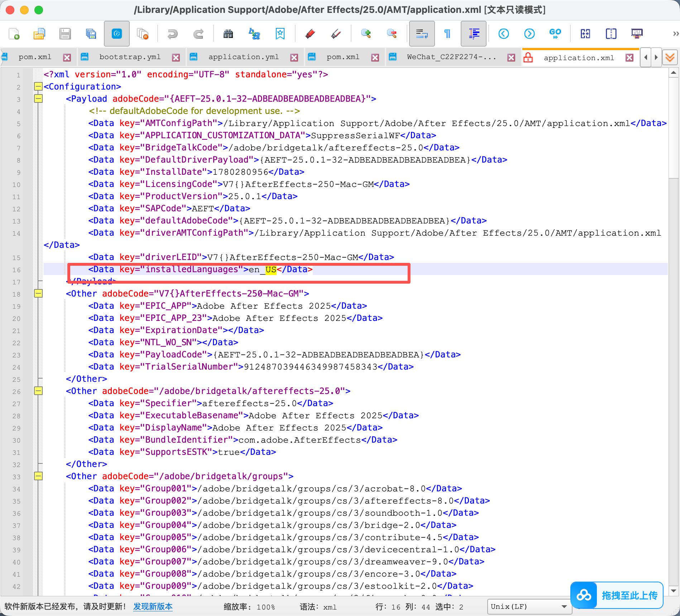Collapse the bridgetalk/aftereffects-25.0 block fold
The image size is (680, 616).
[38, 391]
